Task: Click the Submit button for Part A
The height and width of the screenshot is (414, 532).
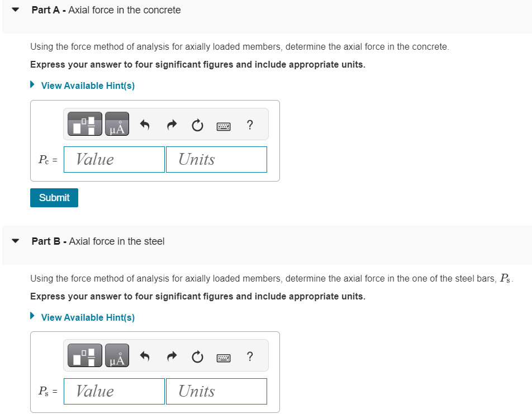Action: point(54,197)
